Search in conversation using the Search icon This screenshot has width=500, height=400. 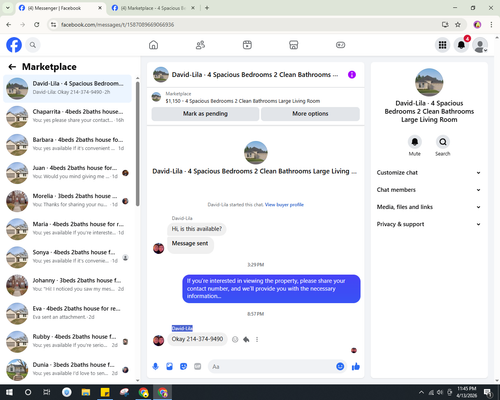[x=443, y=142]
